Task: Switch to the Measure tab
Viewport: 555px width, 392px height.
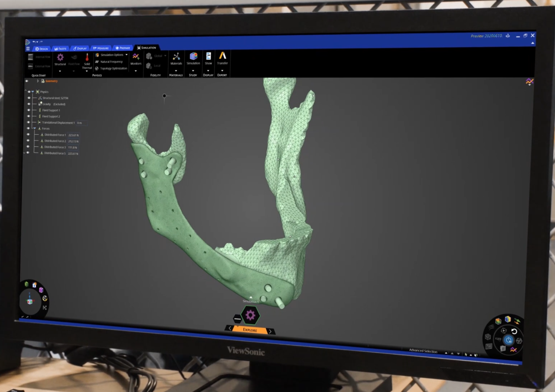Action: click(x=101, y=48)
